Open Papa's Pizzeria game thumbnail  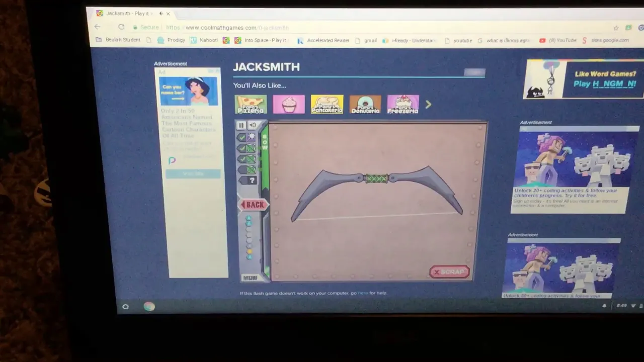click(251, 104)
